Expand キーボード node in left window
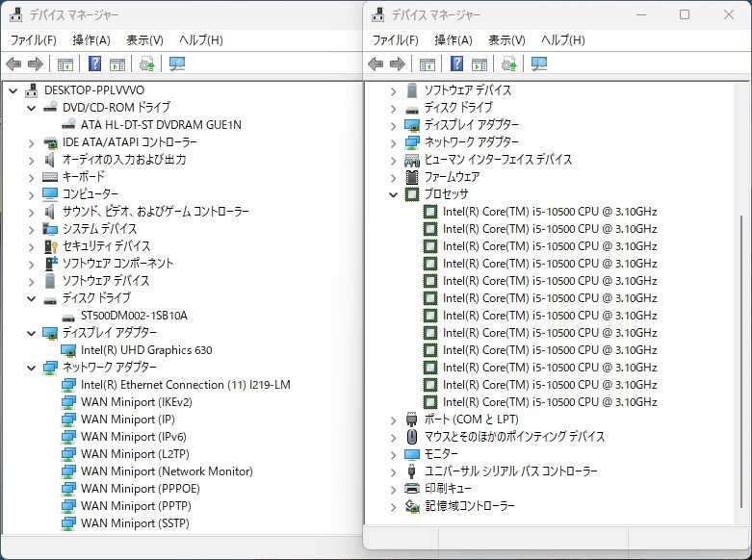The image size is (752, 560). pos(31,177)
